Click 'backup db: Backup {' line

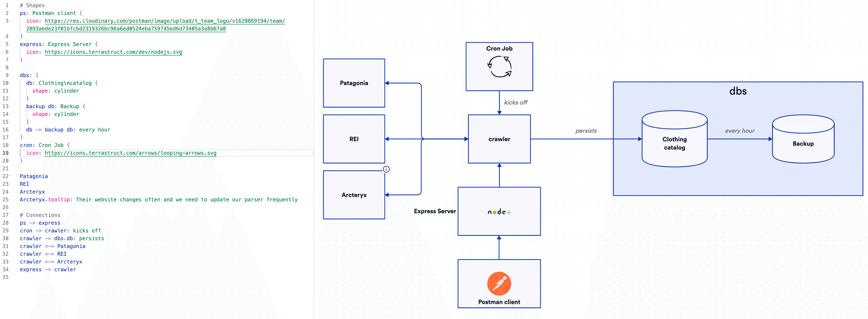point(56,106)
